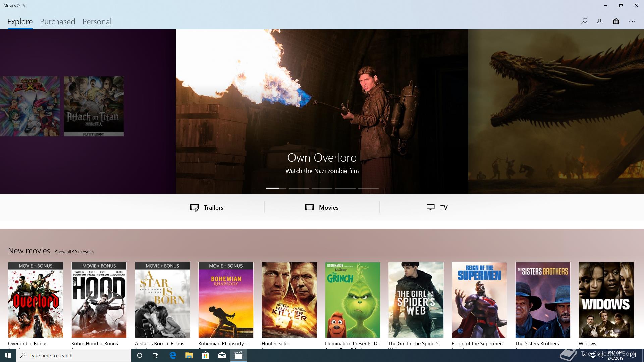Screen dimensions: 644x362
Task: Open the Hunter Killer poster
Action: pyautogui.click(x=289, y=300)
